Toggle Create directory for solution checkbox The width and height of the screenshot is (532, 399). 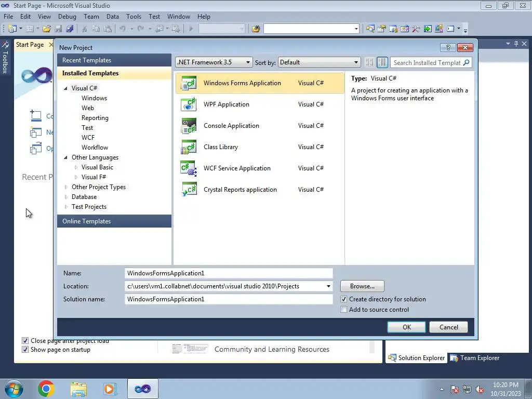tap(344, 299)
